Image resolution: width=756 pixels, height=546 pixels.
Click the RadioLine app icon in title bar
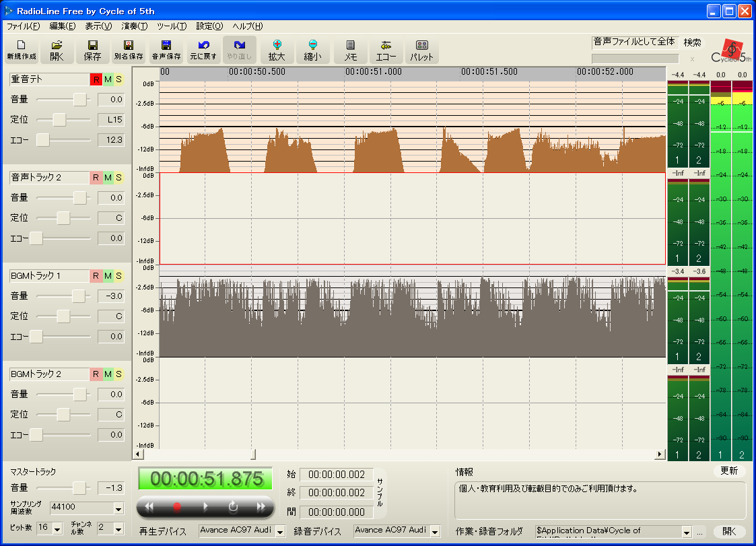click(x=9, y=11)
